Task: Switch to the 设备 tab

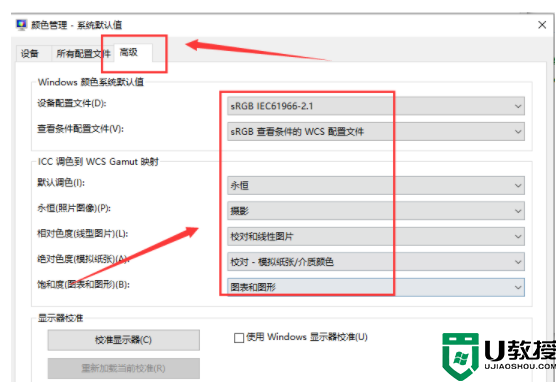Action: [x=30, y=54]
